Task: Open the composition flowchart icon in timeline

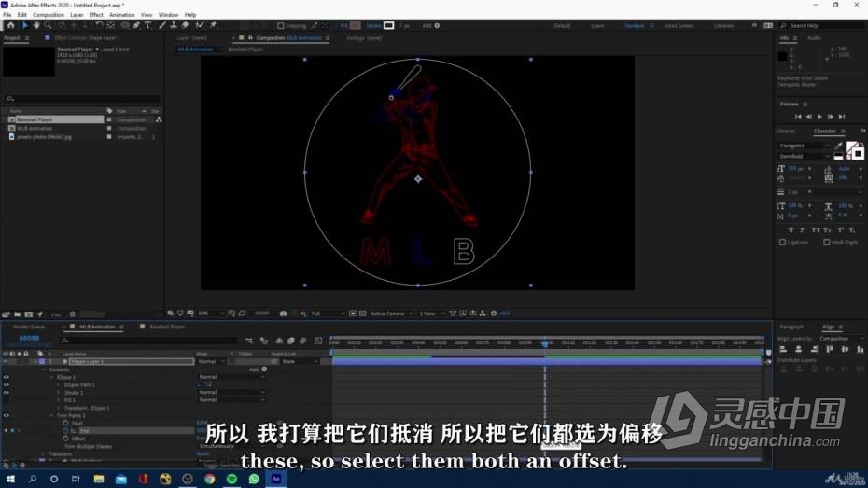Action: pos(248,341)
